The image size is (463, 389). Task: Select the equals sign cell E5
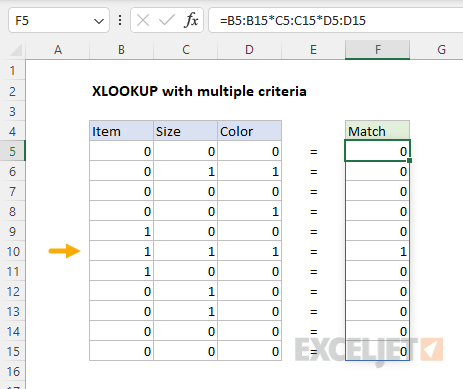click(313, 151)
